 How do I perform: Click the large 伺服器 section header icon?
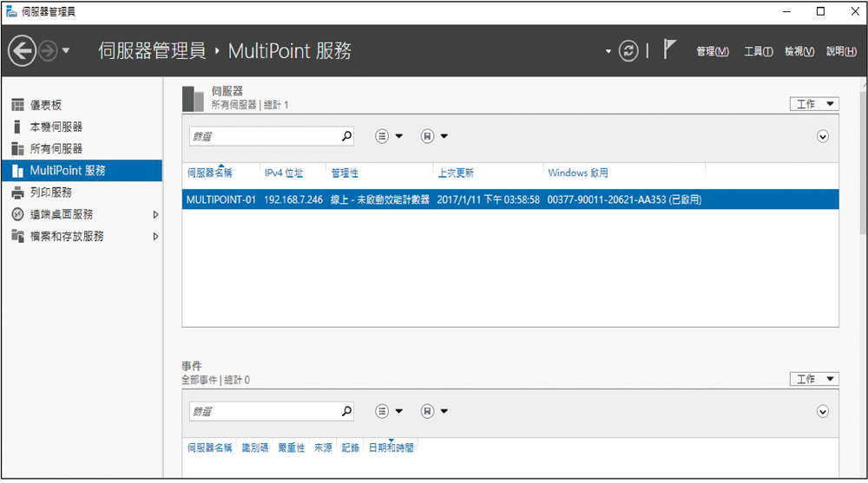click(194, 99)
